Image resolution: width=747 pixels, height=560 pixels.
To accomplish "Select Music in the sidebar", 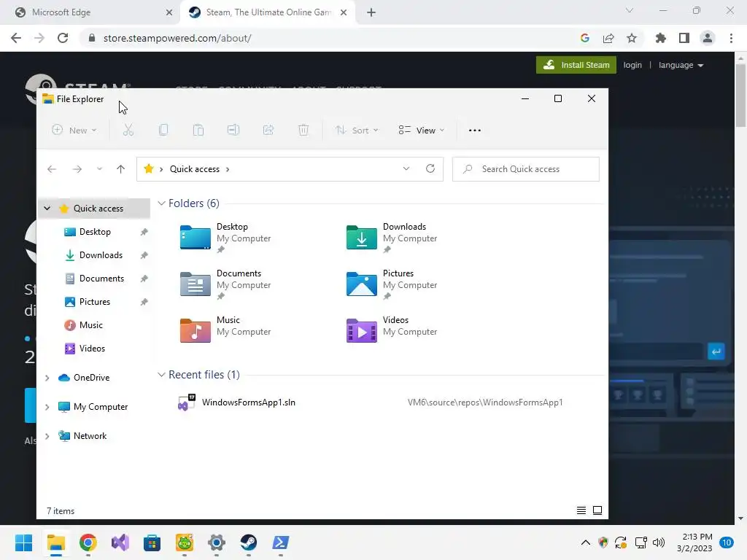I will [90, 325].
